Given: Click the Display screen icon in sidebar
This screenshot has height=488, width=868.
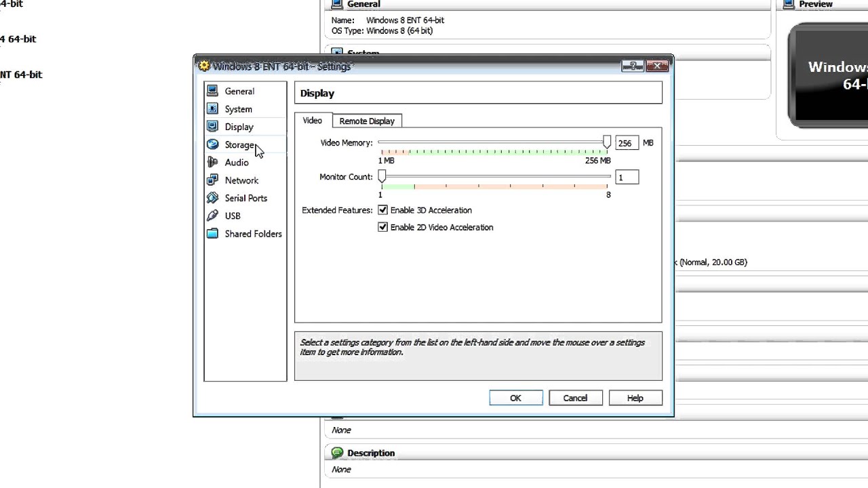Looking at the screenshot, I should click(212, 126).
